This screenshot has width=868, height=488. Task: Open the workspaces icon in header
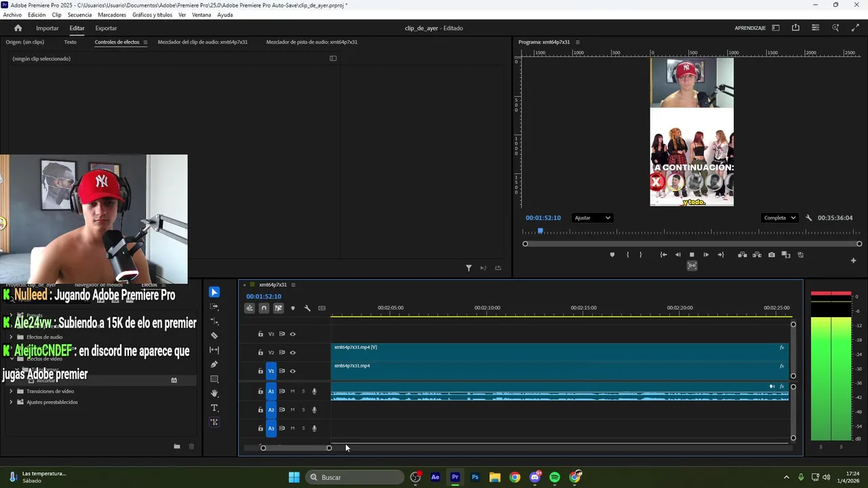[x=776, y=28]
